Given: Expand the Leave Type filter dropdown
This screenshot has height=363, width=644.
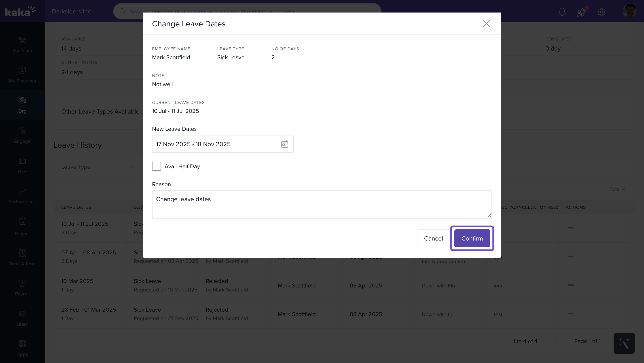Looking at the screenshot, I should click(97, 167).
